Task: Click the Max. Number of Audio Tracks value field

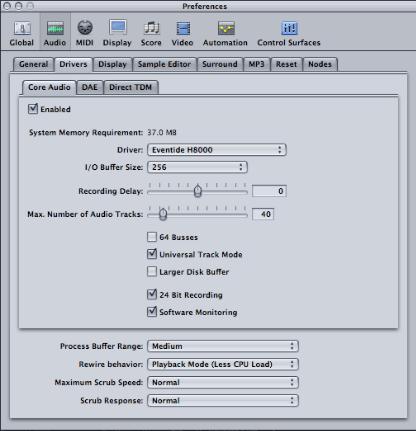Action: [263, 214]
